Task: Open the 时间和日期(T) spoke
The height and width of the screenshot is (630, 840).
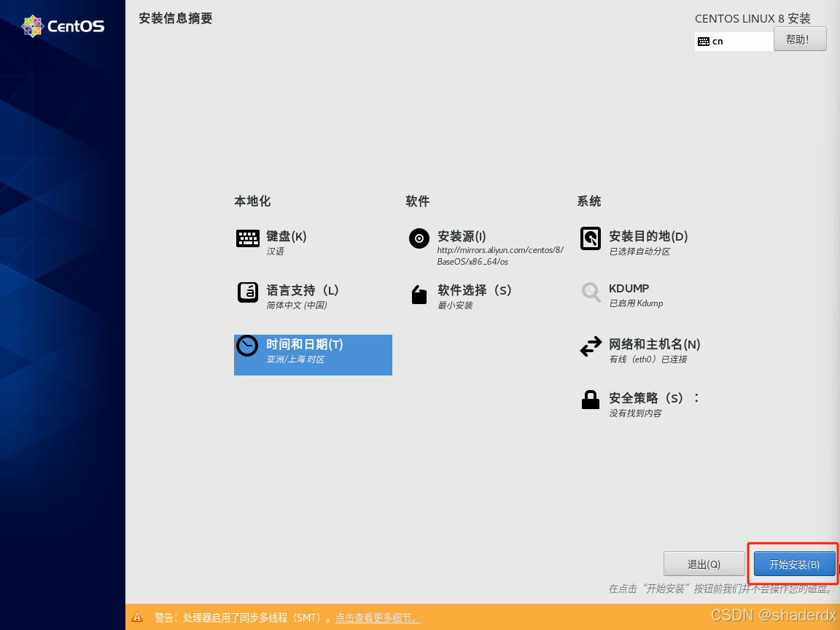Action: [313, 354]
